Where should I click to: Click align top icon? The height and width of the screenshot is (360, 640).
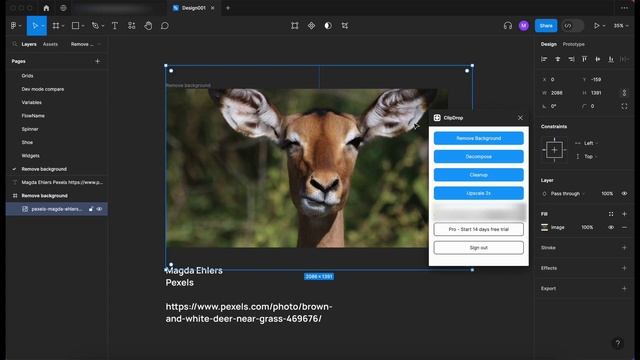(x=584, y=59)
